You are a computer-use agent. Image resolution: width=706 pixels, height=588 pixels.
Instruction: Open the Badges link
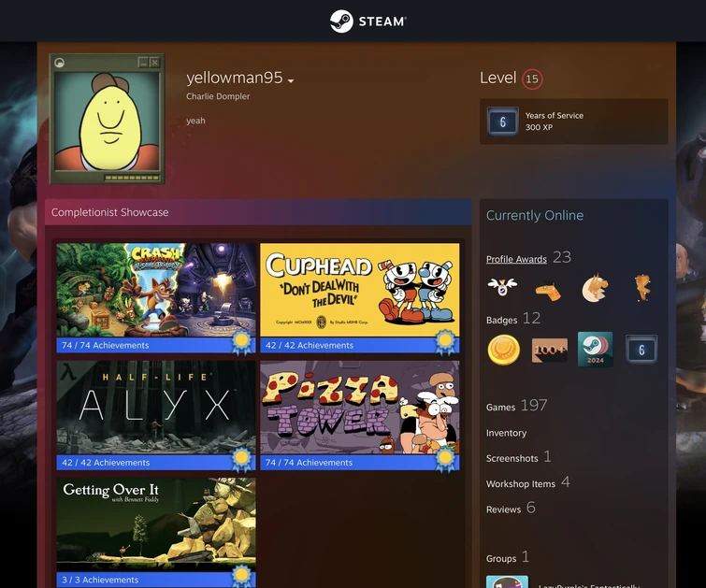click(501, 320)
